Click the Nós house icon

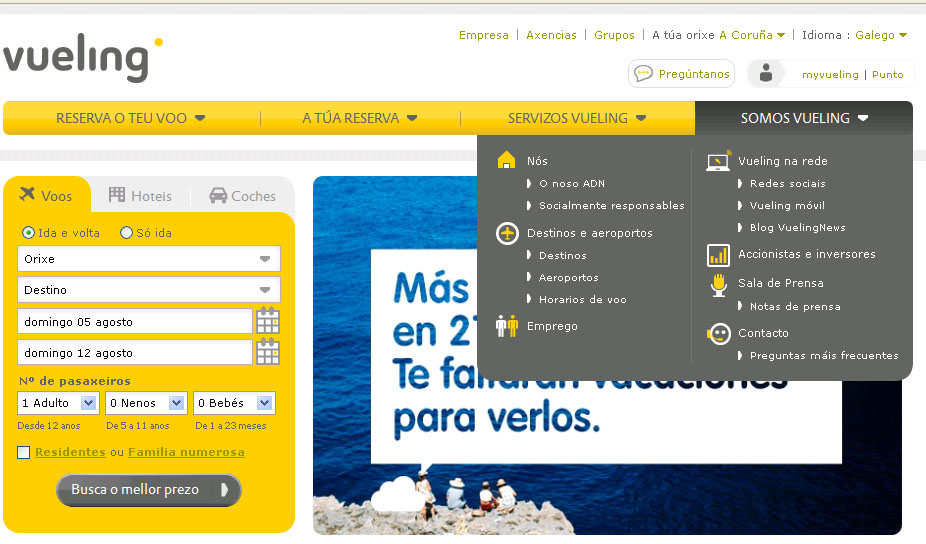506,159
